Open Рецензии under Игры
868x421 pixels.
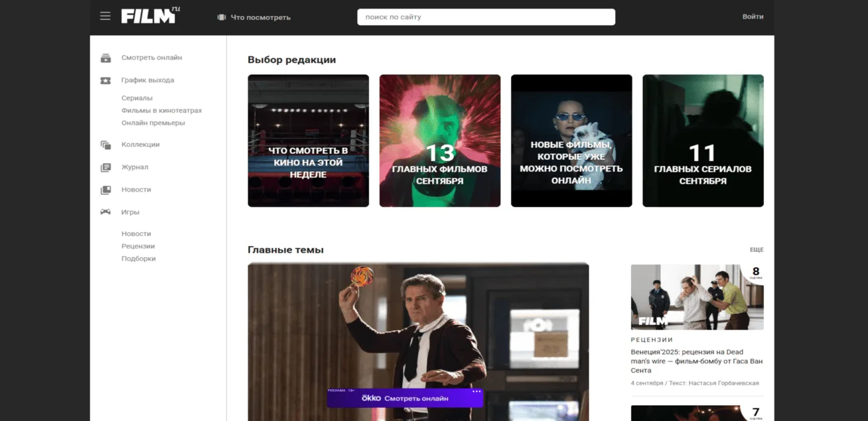tap(138, 246)
